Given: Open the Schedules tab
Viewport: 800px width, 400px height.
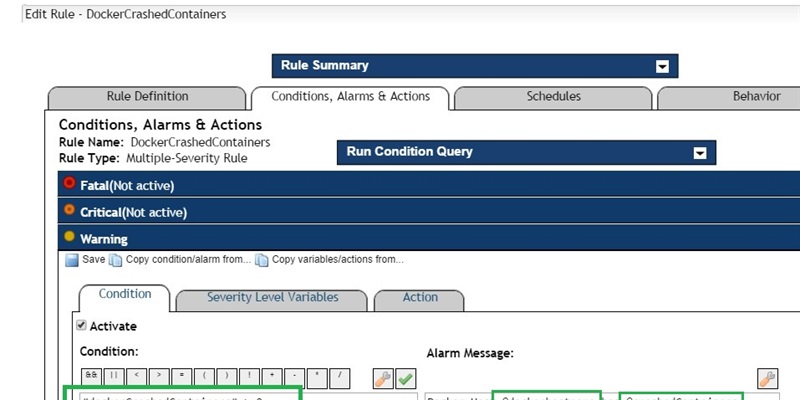Looking at the screenshot, I should pyautogui.click(x=553, y=97).
